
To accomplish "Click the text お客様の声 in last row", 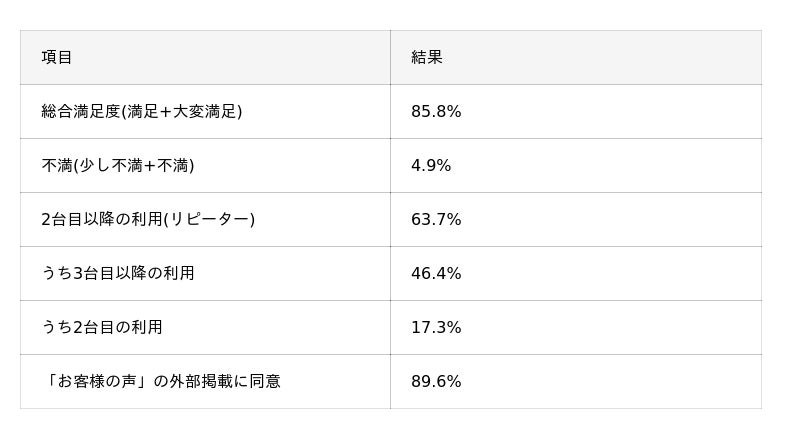I will (x=96, y=381).
